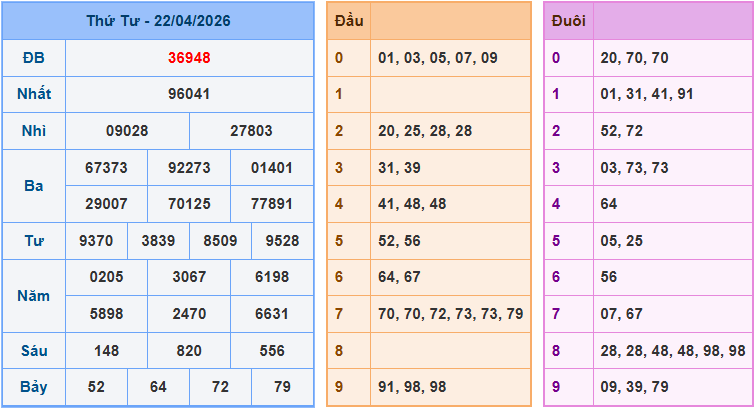Select Đầu row 7 values starting 70, 70, 72
Viewport: 756px width, 409px height.
pyautogui.click(x=450, y=314)
